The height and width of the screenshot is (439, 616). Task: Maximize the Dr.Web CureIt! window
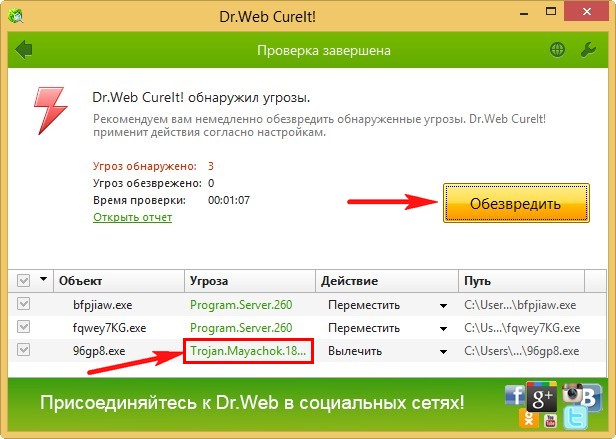pos(551,11)
